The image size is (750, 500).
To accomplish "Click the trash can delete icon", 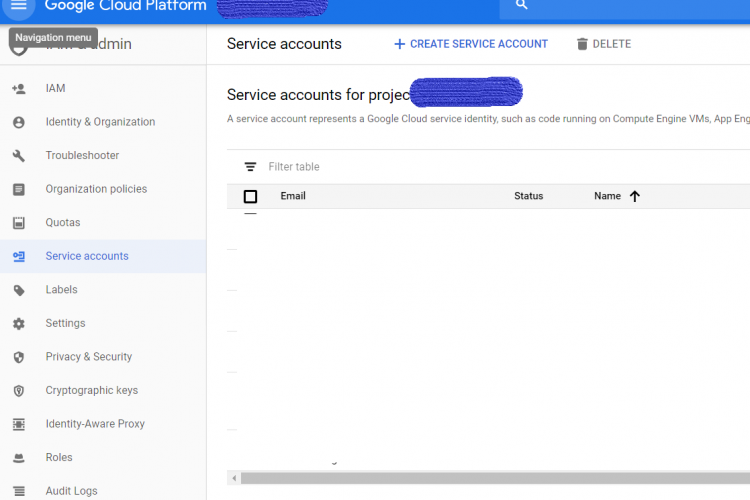I will (x=582, y=44).
